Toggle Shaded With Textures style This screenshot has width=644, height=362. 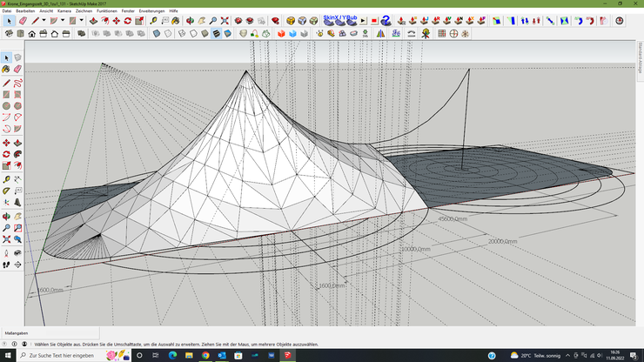(217, 34)
